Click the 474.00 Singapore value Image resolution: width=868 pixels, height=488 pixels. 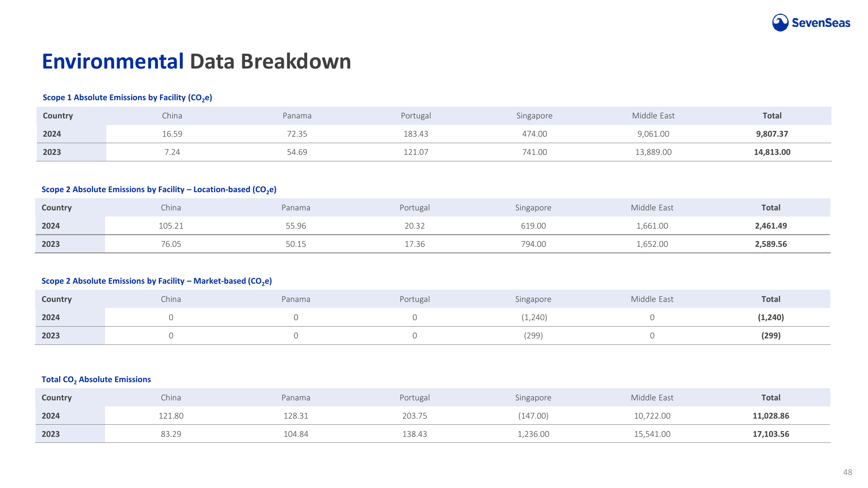[534, 134]
